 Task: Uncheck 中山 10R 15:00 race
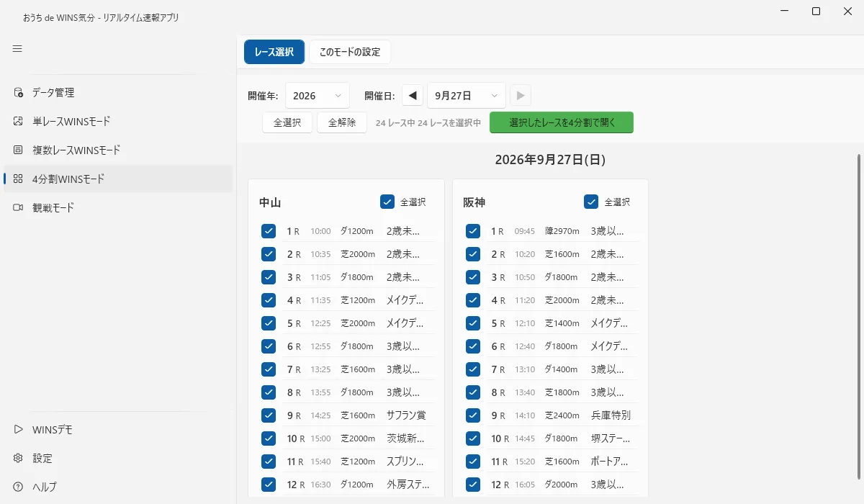[x=269, y=438]
